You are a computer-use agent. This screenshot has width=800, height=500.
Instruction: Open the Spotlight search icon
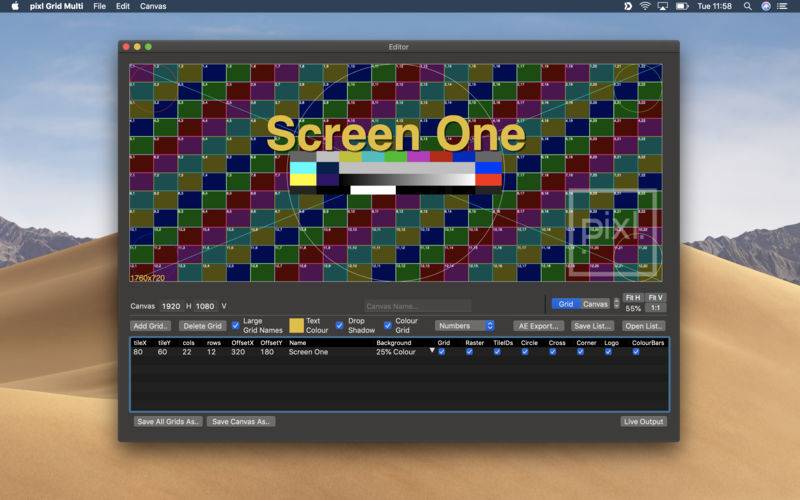coord(747,6)
